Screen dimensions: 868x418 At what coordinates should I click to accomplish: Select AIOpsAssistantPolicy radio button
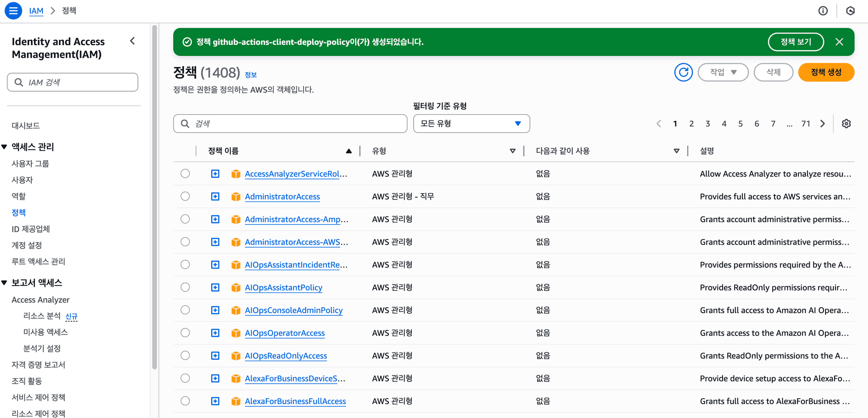(x=185, y=287)
